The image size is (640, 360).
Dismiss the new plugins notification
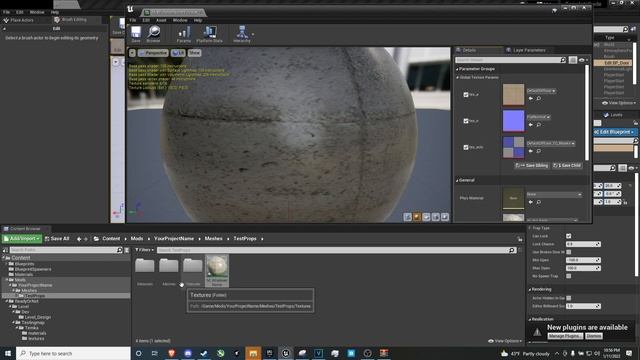[593, 336]
